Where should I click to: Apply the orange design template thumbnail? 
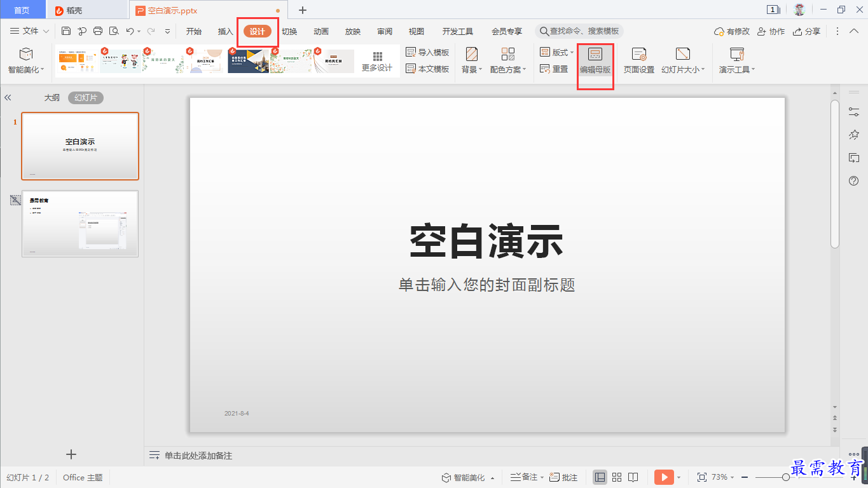click(77, 61)
